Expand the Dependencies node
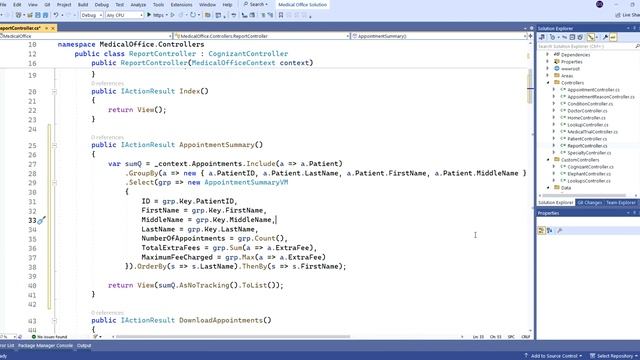Screen dimensions: 640x360 click(548, 55)
